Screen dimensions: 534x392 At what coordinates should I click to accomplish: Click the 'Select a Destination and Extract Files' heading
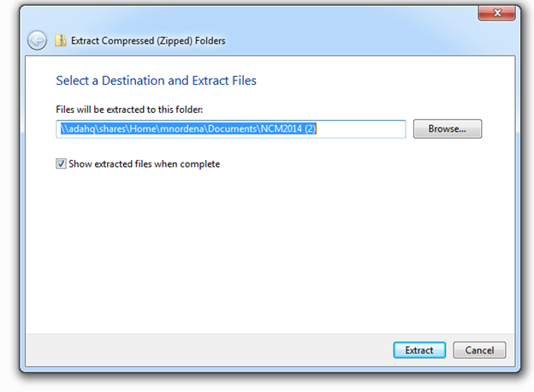tap(156, 80)
